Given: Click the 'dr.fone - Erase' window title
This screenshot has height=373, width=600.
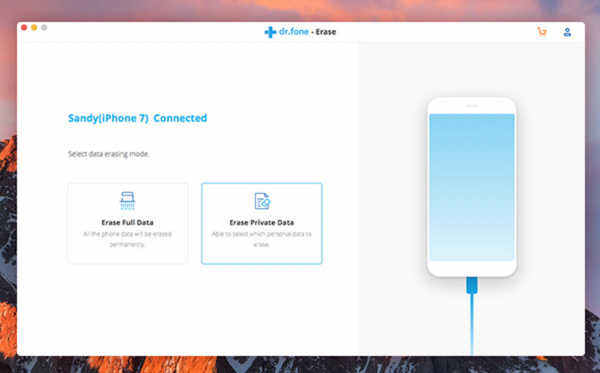Looking at the screenshot, I should (308, 32).
